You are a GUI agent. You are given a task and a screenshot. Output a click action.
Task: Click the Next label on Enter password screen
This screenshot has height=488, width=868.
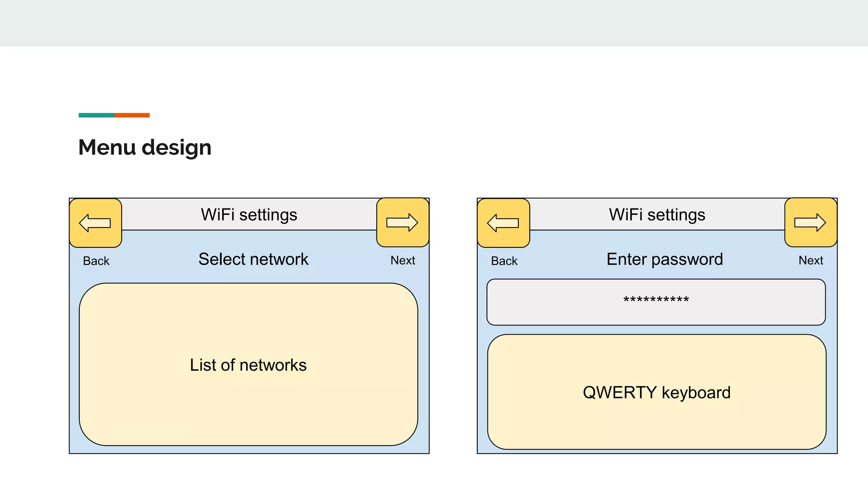coord(810,260)
